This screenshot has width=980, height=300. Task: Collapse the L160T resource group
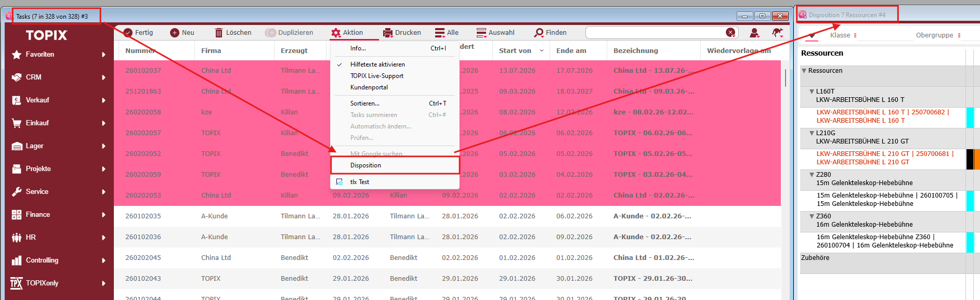click(812, 92)
